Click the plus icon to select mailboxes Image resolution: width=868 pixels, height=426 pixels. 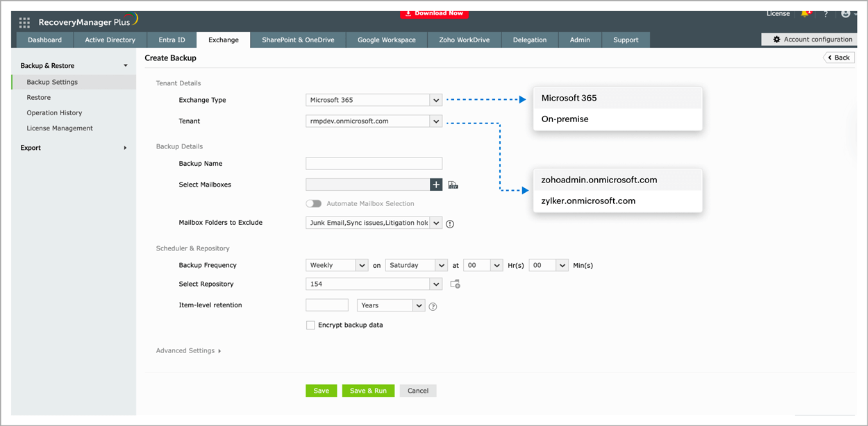coord(436,185)
